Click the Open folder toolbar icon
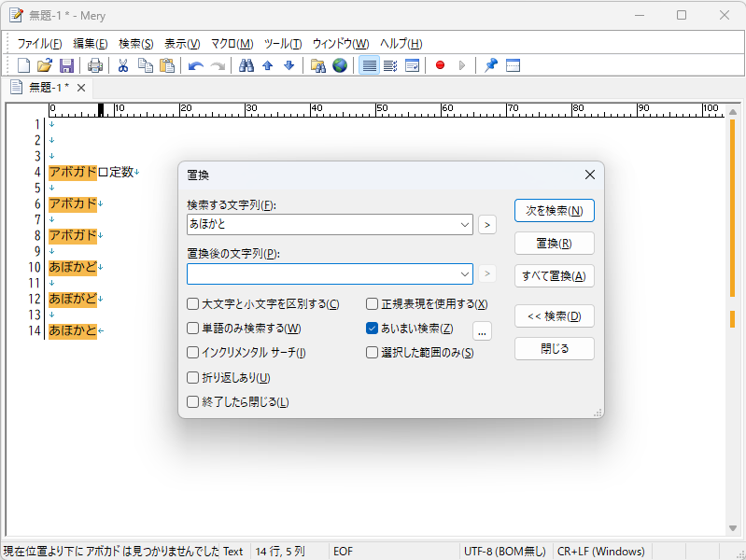 [x=45, y=65]
